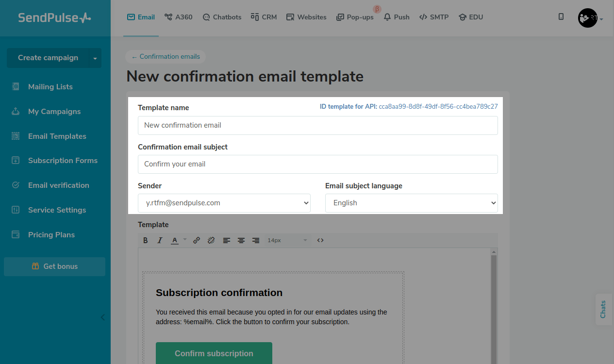Collapse the left sidebar with the chevron

pos(102,317)
